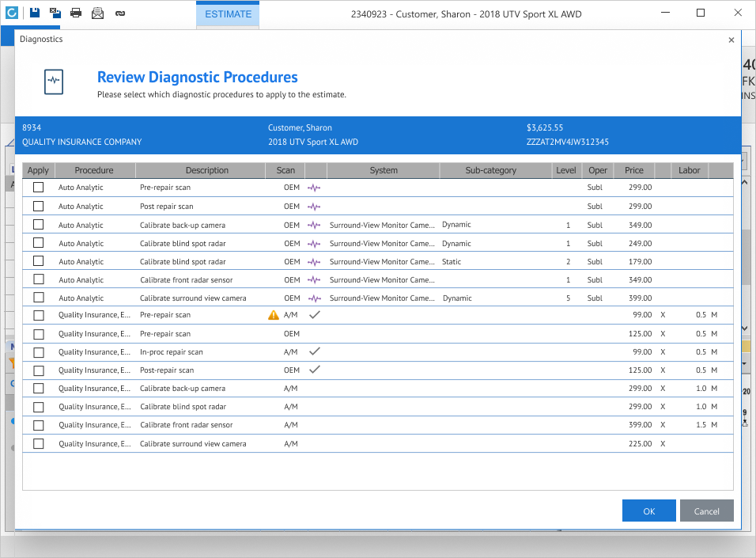The image size is (756, 558).
Task: Sort by the Procedure column header
Action: tap(94, 170)
